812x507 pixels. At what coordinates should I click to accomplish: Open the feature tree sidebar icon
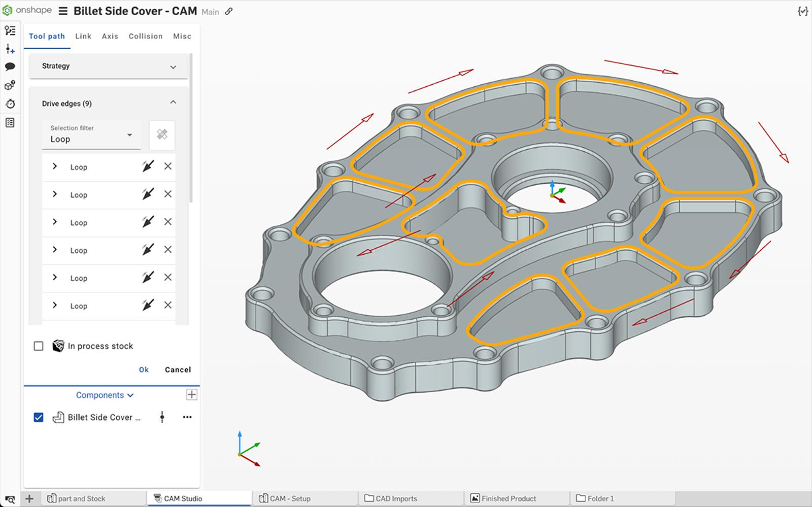pyautogui.click(x=10, y=30)
